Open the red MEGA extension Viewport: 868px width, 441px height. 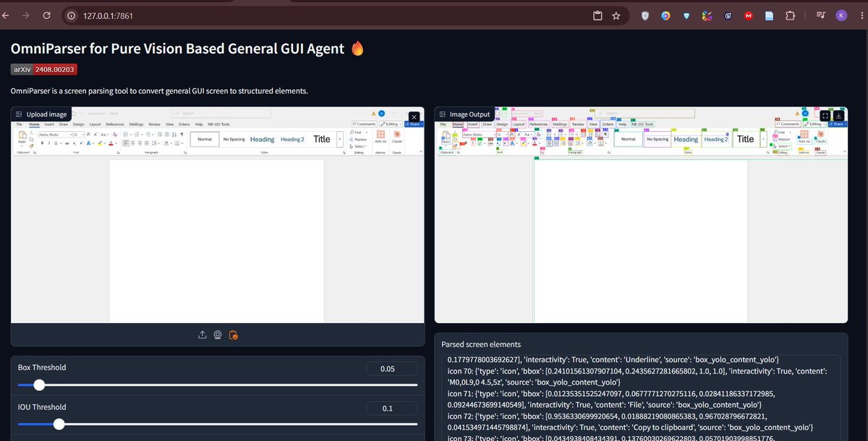click(x=748, y=16)
